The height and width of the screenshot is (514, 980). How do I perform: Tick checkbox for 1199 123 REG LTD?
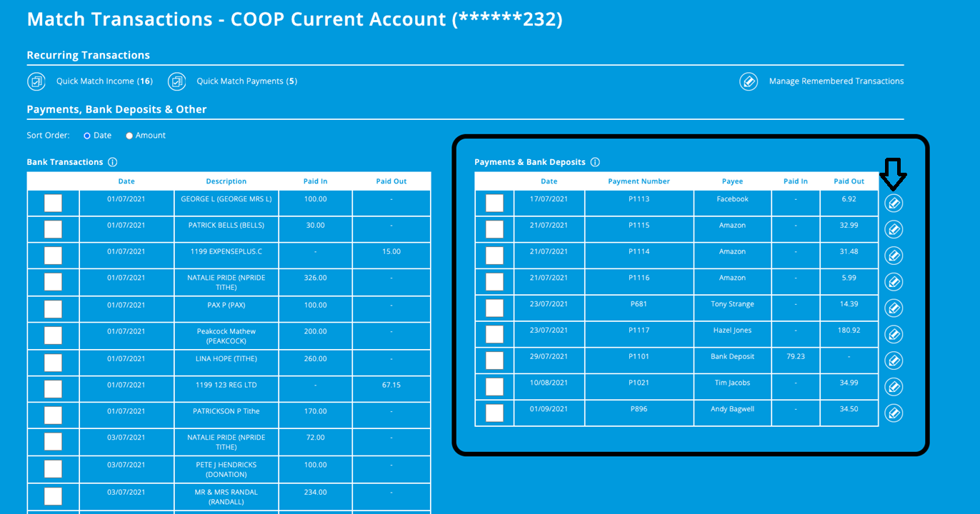point(53,389)
